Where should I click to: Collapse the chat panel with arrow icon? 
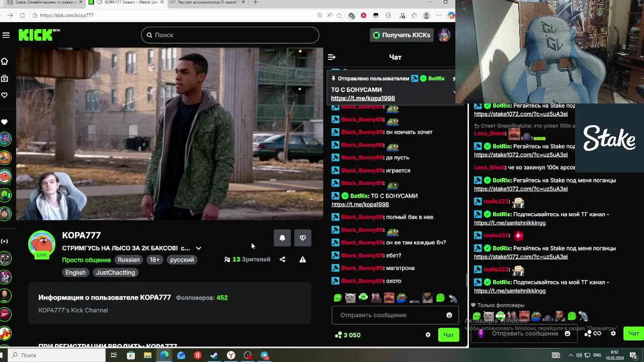[332, 57]
